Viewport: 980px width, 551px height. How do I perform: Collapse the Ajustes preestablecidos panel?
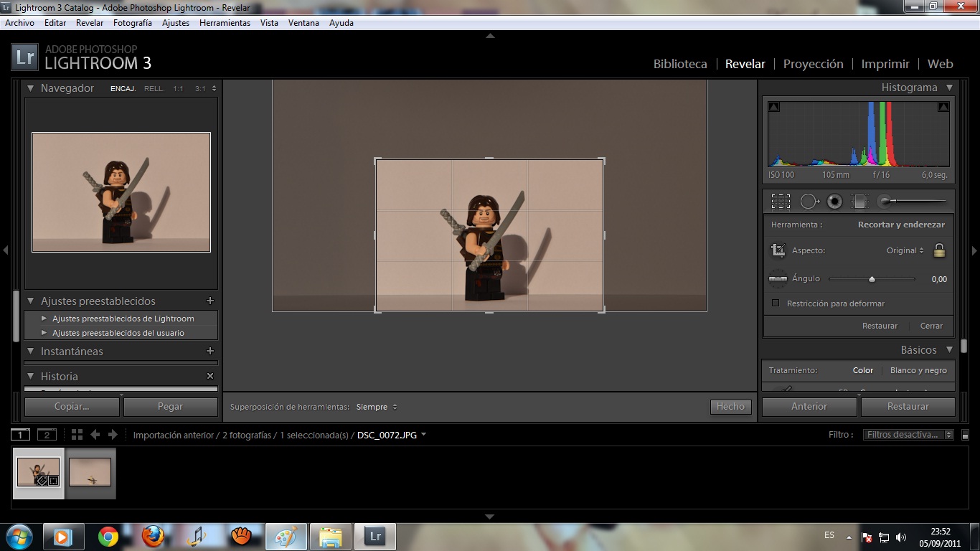click(31, 301)
